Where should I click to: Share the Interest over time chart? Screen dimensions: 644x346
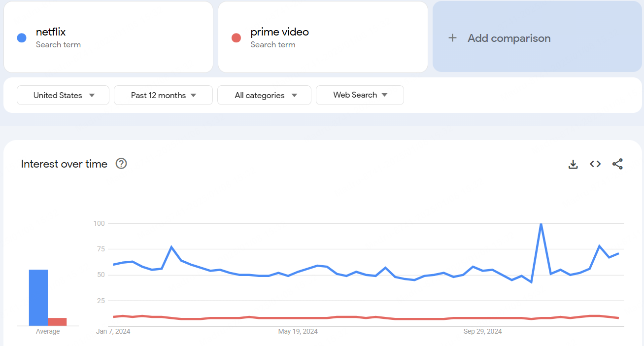click(617, 164)
